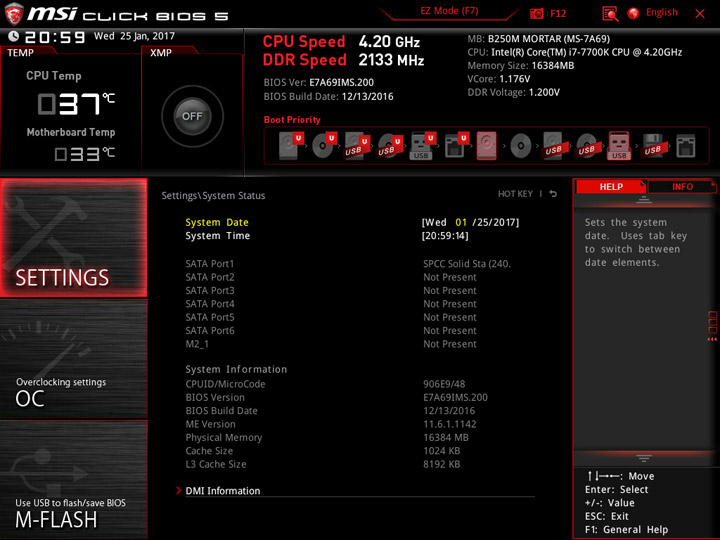Switch to the INFO tab
Viewport: 720px width, 540px height.
click(682, 187)
